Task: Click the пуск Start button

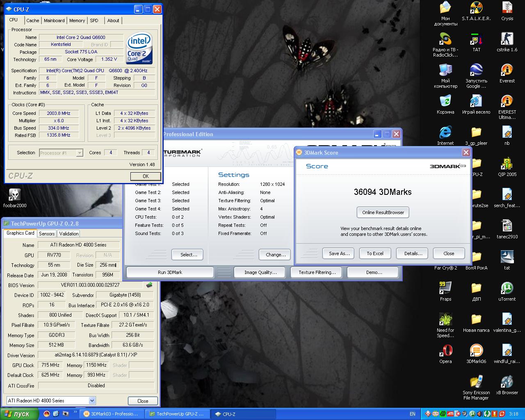Action: tap(19, 414)
